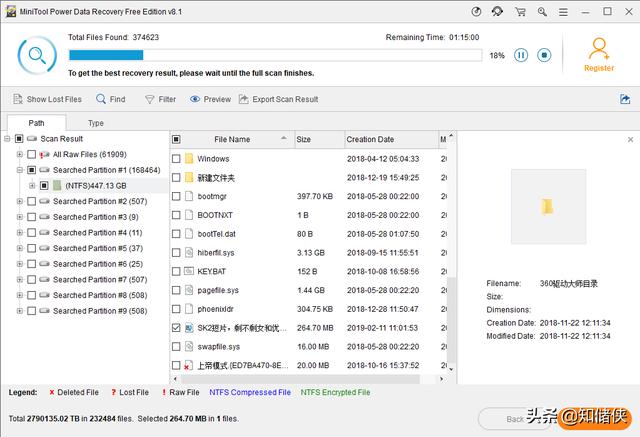Select Searched Partition #2 (507) row
640x437 pixels.
[100, 201]
